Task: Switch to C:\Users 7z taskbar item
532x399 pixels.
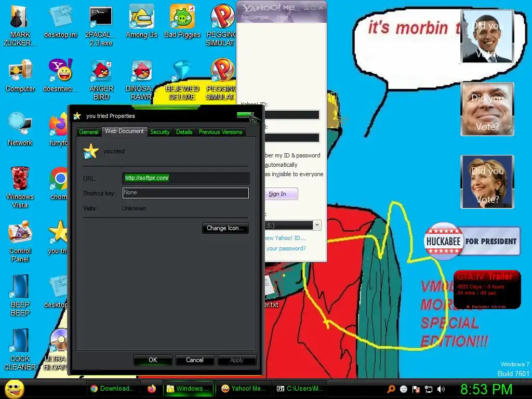Action: click(300, 389)
